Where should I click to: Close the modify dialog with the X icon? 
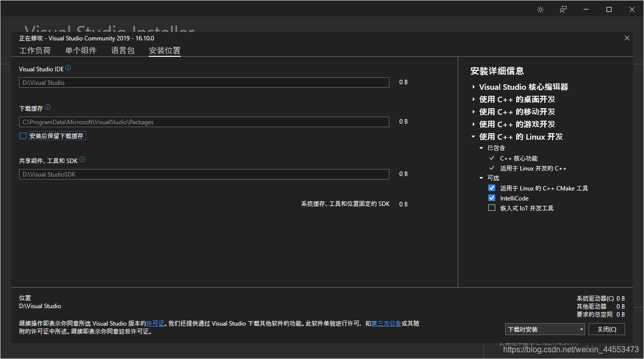click(x=627, y=38)
